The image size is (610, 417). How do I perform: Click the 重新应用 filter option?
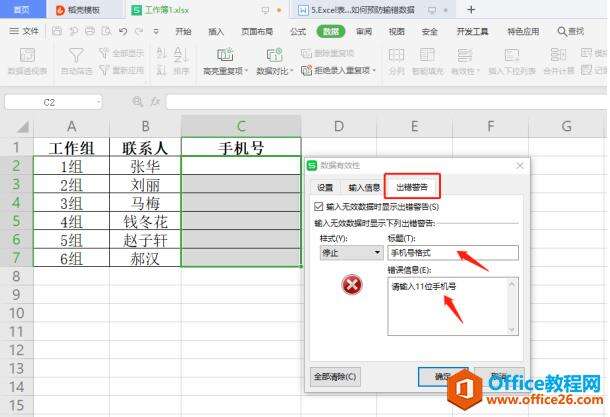(121, 70)
